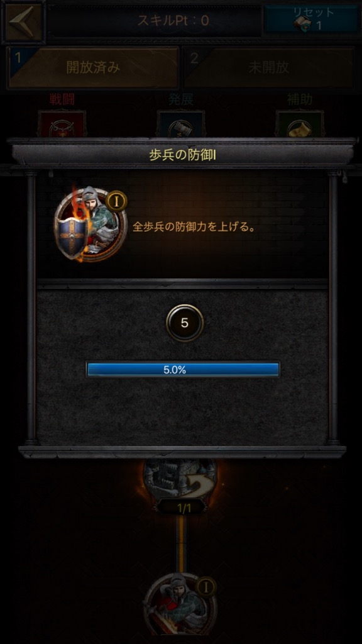
Task: Click the 補助 green category label
Action: pyautogui.click(x=300, y=100)
